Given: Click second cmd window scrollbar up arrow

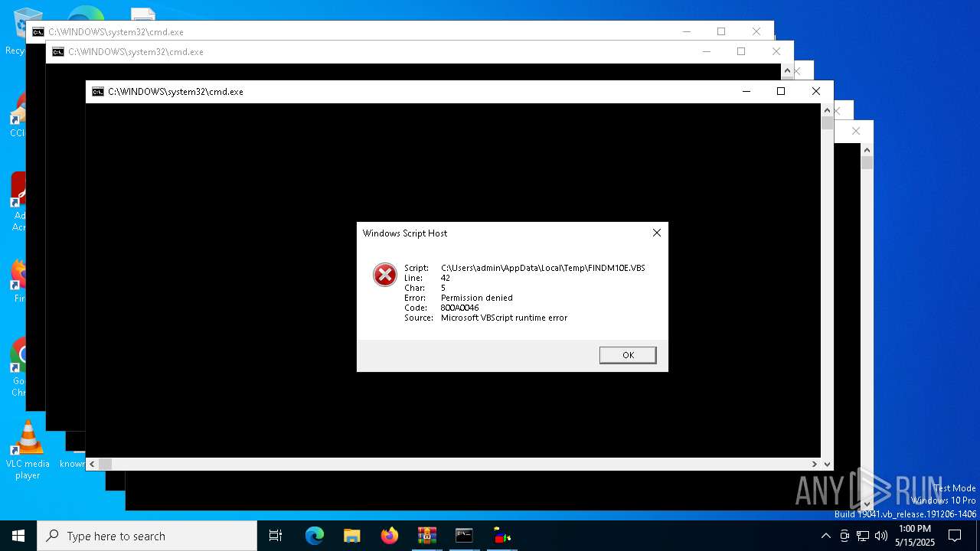Looking at the screenshot, I should click(787, 70).
